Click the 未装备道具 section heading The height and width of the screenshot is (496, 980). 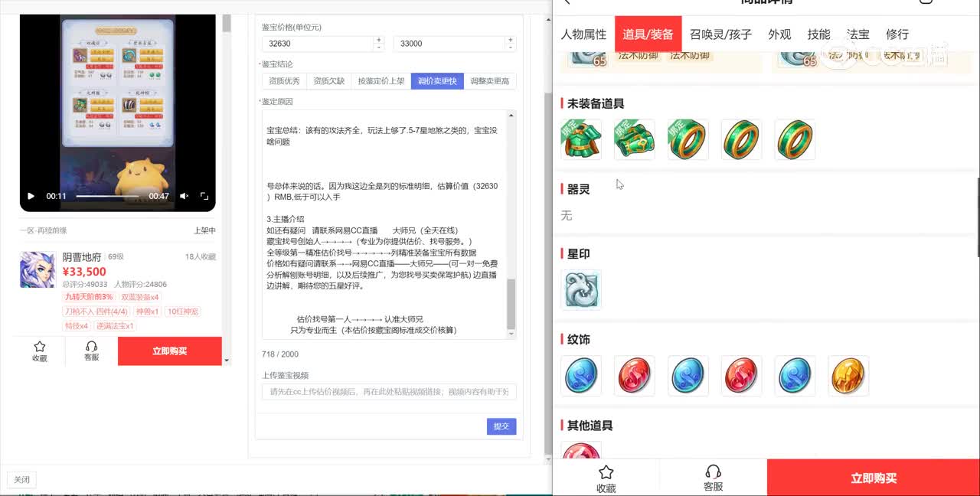click(x=596, y=103)
